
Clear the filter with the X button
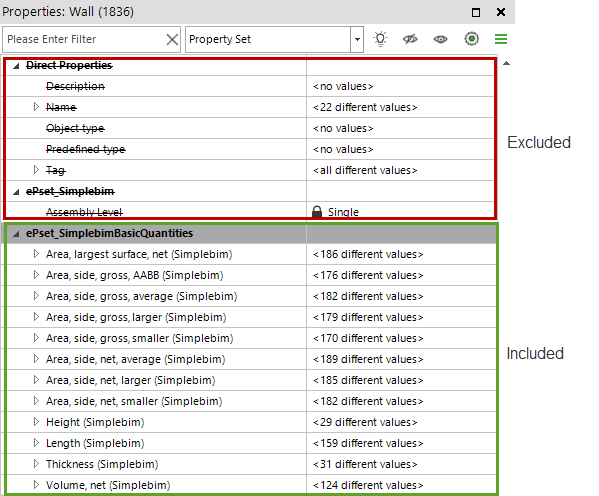click(x=172, y=39)
